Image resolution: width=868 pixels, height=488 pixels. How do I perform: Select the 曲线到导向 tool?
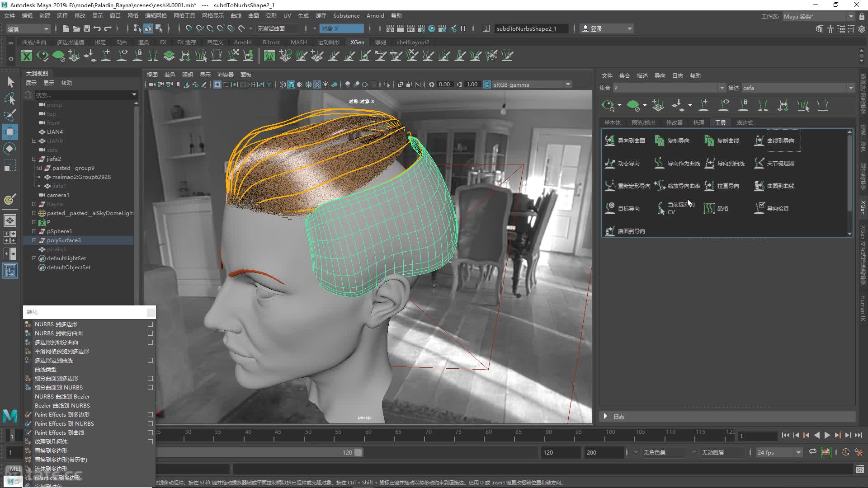pyautogui.click(x=776, y=141)
